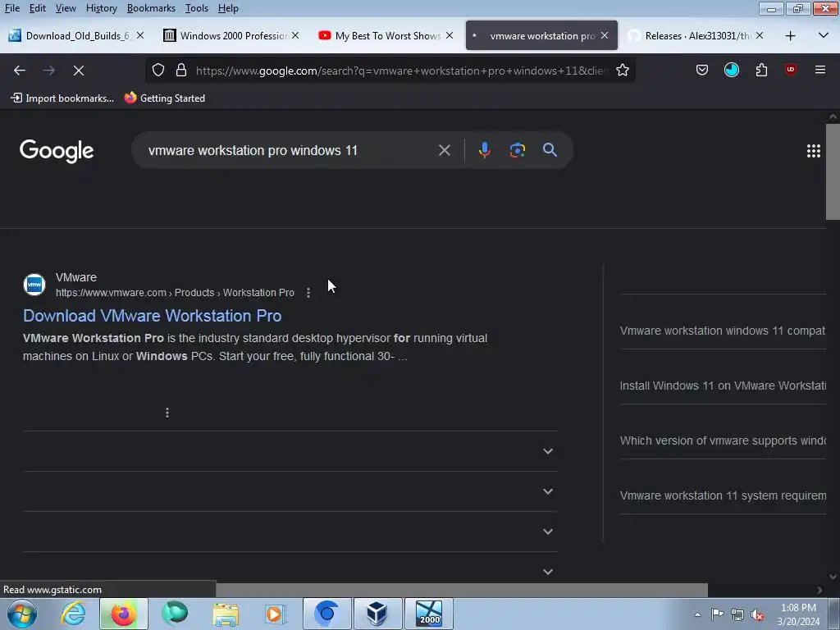The width and height of the screenshot is (840, 630).
Task: Click Import bookmarks toolbar item
Action: click(62, 98)
